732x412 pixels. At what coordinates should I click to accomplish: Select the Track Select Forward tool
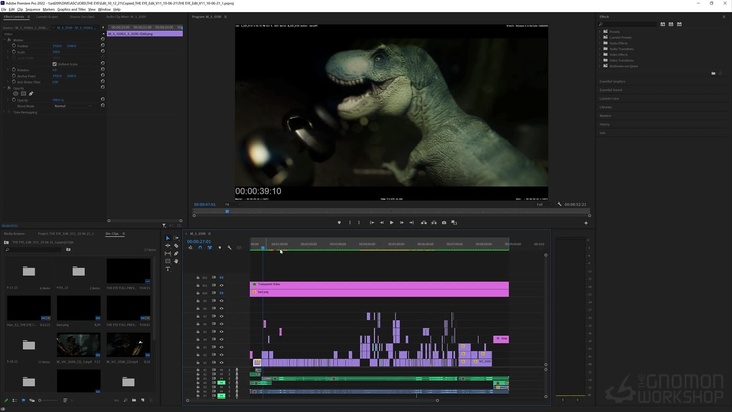point(176,238)
